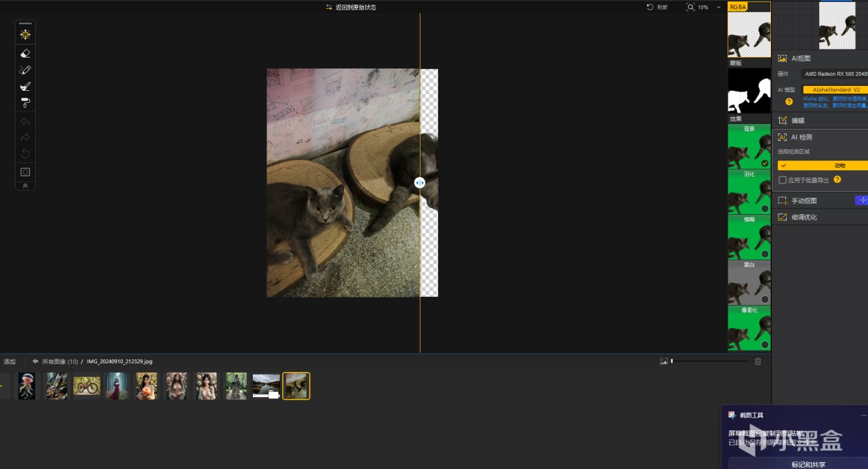Click the redo arrow in left toolbar
This screenshot has height=469, width=868.
tap(25, 138)
